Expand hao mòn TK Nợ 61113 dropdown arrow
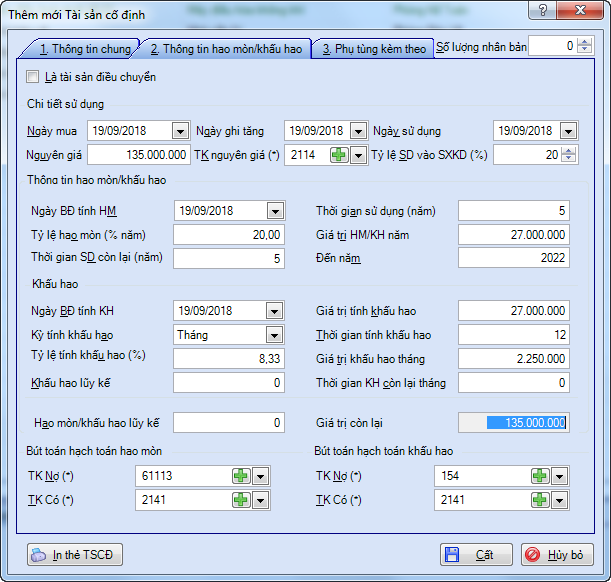Viewport: 611px width, 582px height. pyautogui.click(x=260, y=476)
